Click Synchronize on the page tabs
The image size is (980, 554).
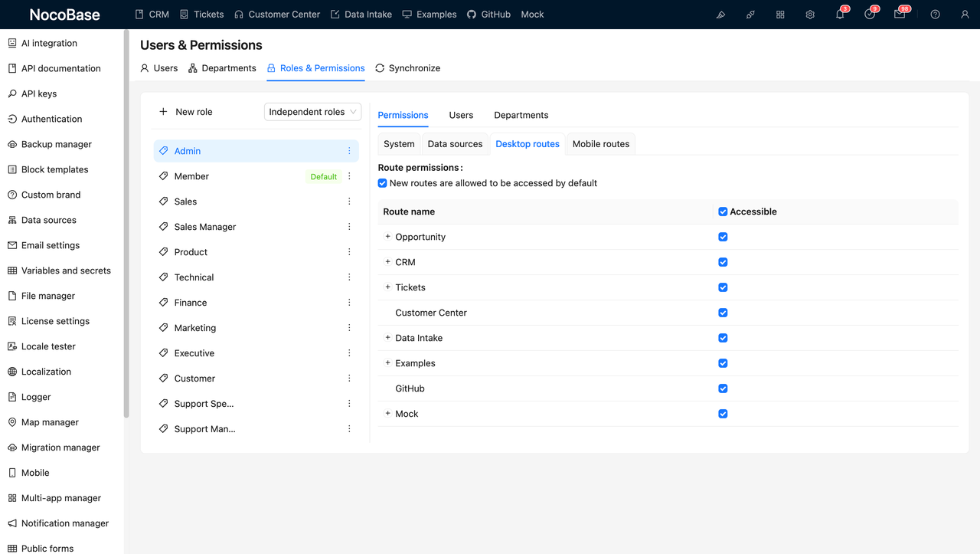pos(408,67)
